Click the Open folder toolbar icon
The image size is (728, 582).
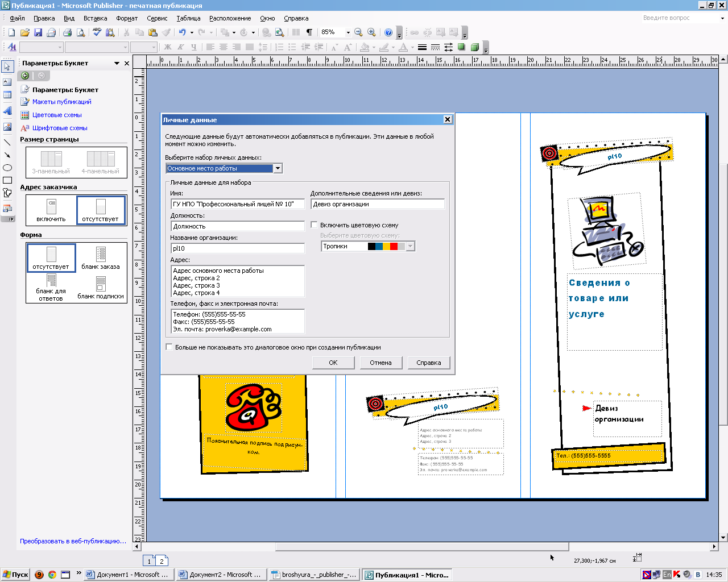[24, 32]
